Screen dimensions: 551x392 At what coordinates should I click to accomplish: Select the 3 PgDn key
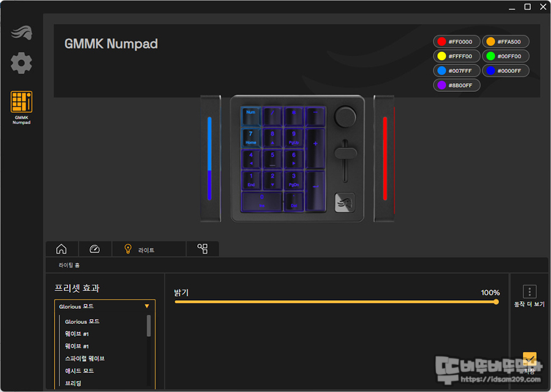coord(294,180)
